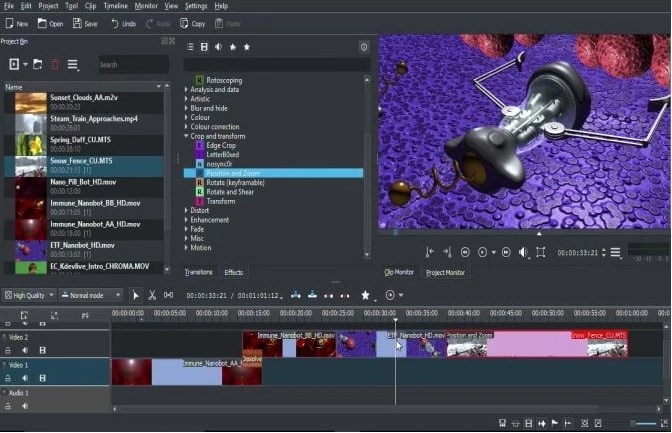Click the Add Clip icon in Project Bin
Screen dimensions: 672x433
(14, 64)
